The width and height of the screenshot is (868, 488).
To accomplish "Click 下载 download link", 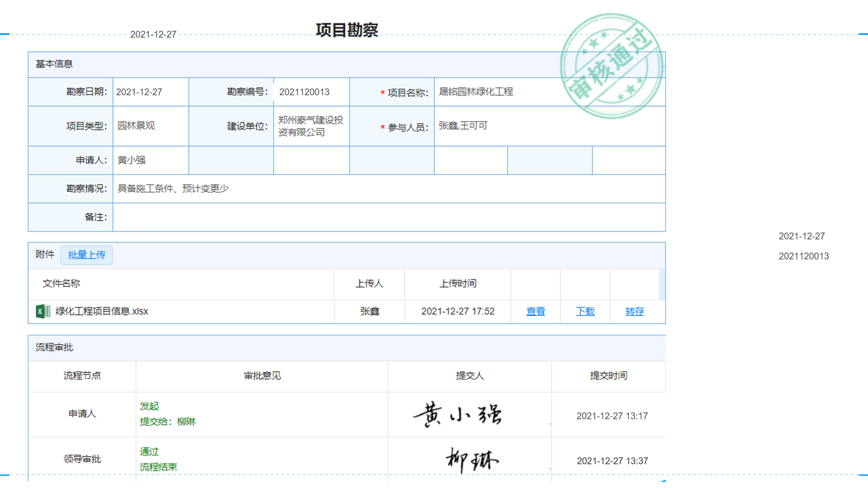I will pos(585,311).
